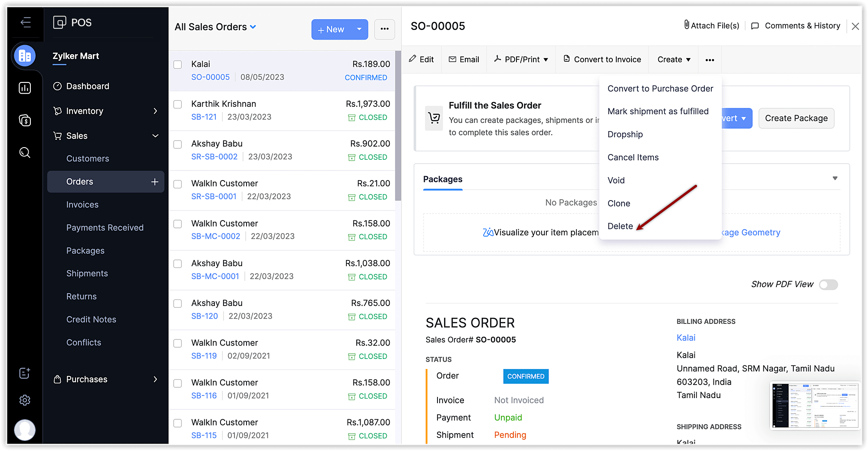Image resolution: width=868 pixels, height=451 pixels.
Task: Open more options ellipsis beside New button
Action: [x=384, y=29]
